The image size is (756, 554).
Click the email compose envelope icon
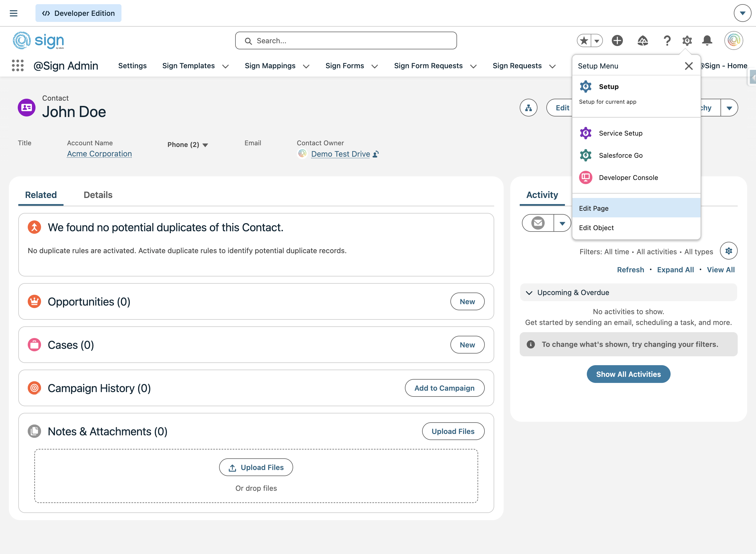pyautogui.click(x=538, y=223)
